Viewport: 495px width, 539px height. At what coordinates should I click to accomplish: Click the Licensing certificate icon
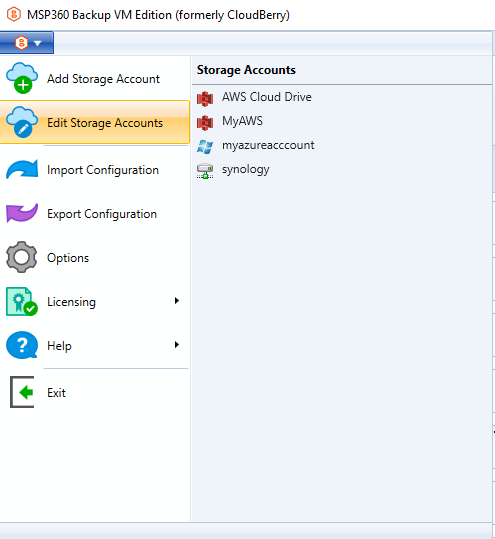coord(22,301)
